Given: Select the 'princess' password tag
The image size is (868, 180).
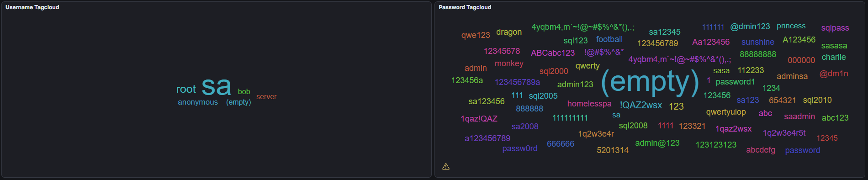Looking at the screenshot, I should point(791,26).
